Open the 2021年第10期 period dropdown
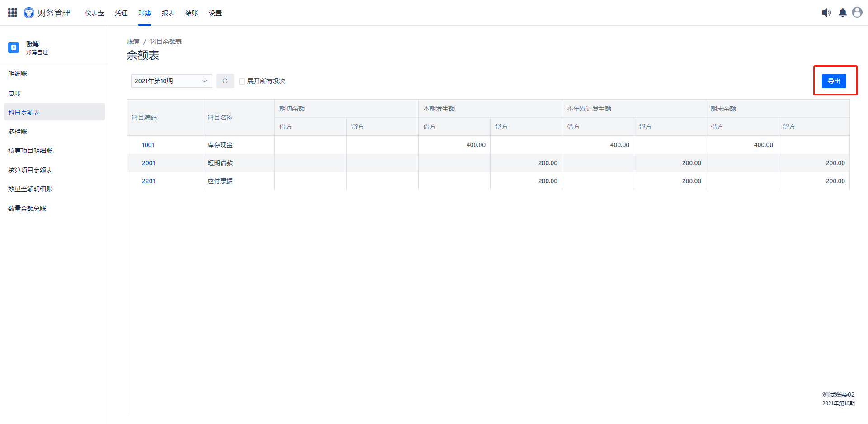The image size is (868, 424). 171,81
